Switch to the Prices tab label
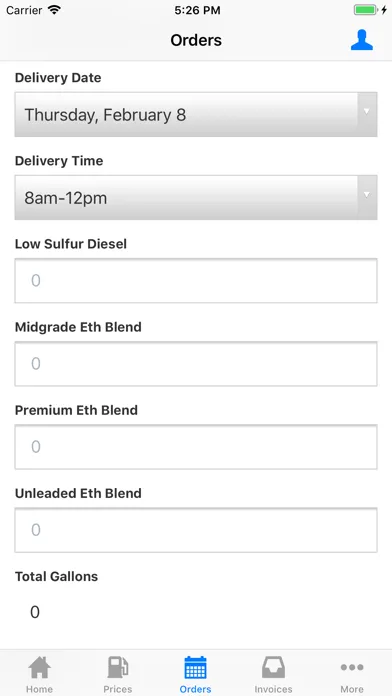This screenshot has width=392, height=696. tap(118, 689)
